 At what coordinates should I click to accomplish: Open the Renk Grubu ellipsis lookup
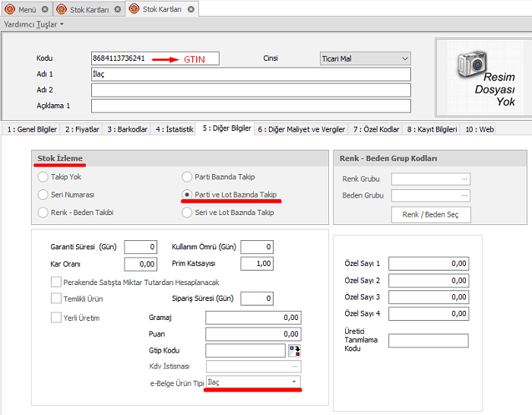pyautogui.click(x=464, y=179)
